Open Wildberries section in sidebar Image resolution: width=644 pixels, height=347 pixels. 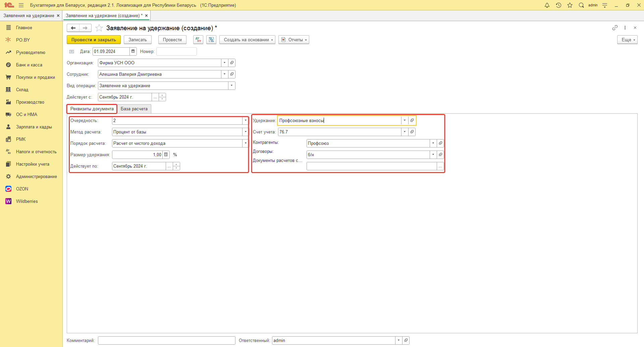(27, 201)
